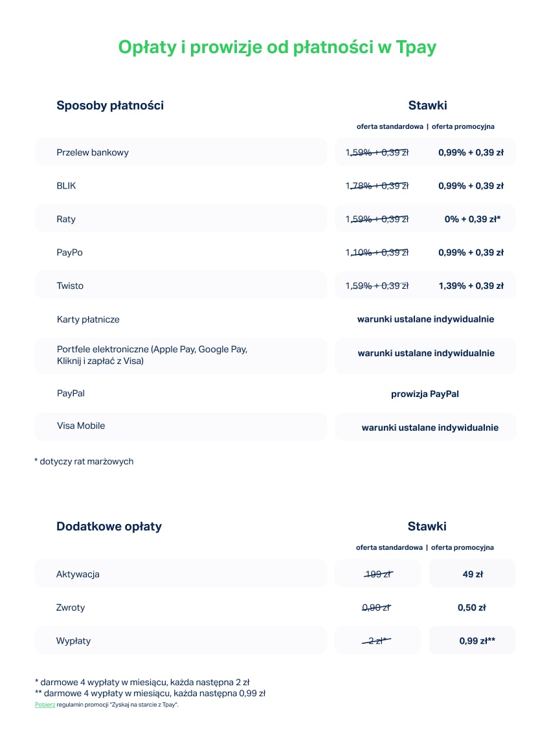Click the BLIK payment method label
The image size is (560, 750).
click(x=66, y=186)
